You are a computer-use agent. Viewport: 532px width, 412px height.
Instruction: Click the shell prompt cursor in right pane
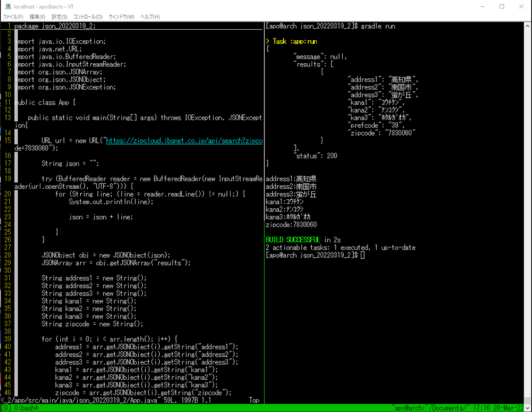(x=363, y=255)
